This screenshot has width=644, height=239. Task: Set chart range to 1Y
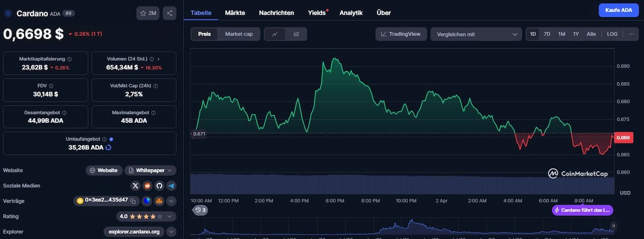(x=576, y=34)
